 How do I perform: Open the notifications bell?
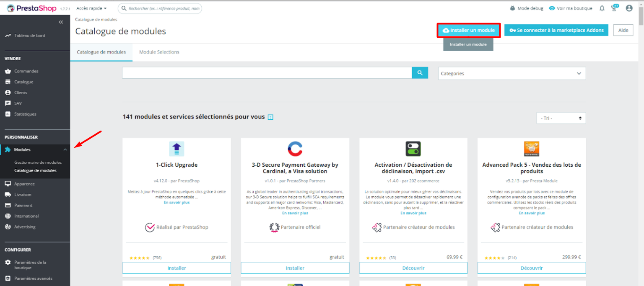click(x=602, y=8)
